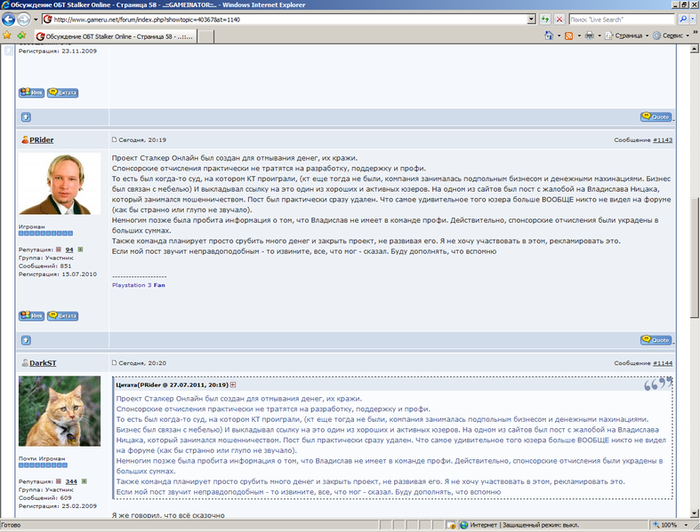The height and width of the screenshot is (532, 700).
Task: Click the home page icon in command bar
Action: point(547,36)
